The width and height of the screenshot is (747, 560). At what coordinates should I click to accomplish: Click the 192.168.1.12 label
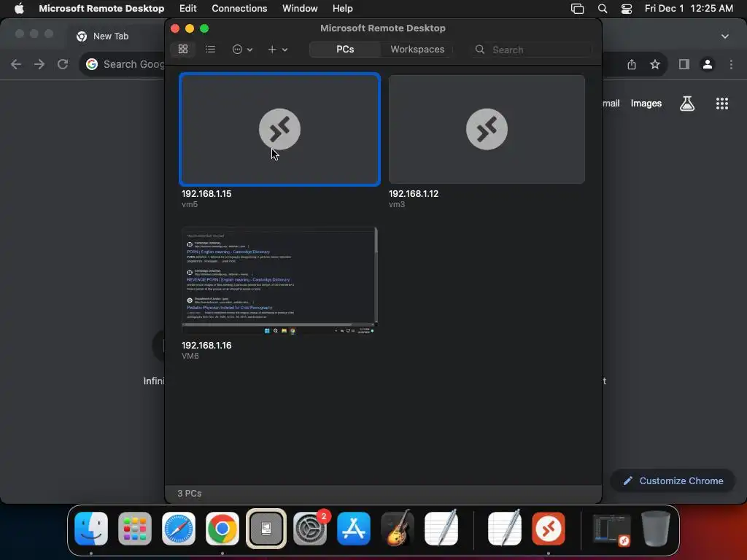[x=414, y=194]
